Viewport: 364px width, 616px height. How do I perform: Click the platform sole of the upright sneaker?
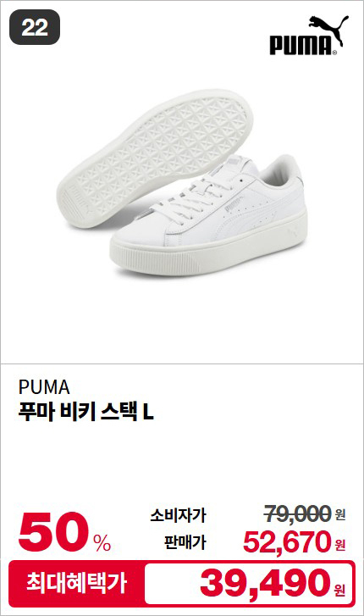coord(208,248)
